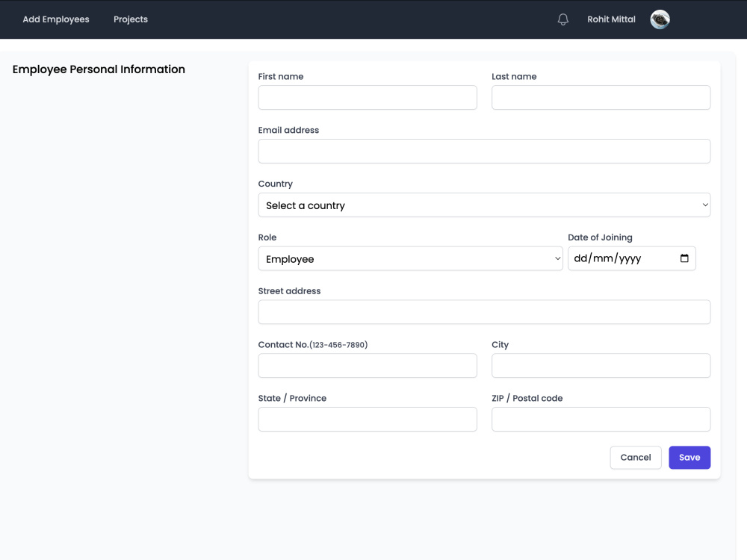Select the State / Province field

click(368, 420)
